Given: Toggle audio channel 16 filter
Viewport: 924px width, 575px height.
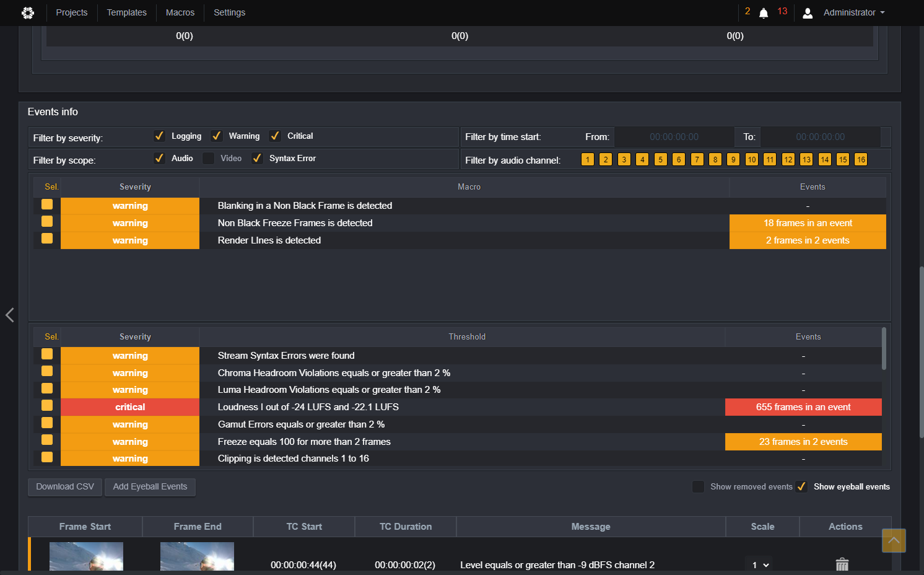Looking at the screenshot, I should pyautogui.click(x=861, y=159).
